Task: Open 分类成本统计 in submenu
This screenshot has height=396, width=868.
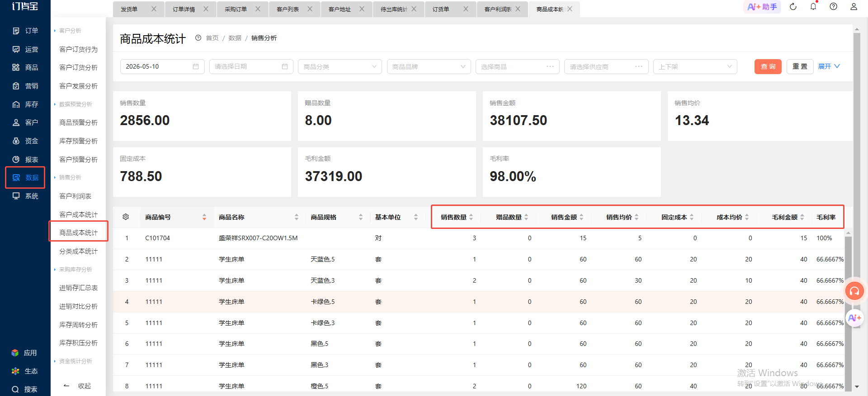Action: [79, 251]
